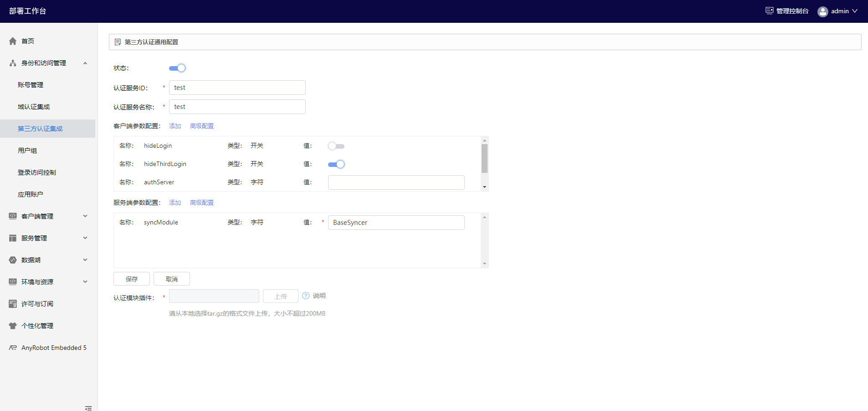
Task: Click the authServer value input field
Action: pos(396,182)
